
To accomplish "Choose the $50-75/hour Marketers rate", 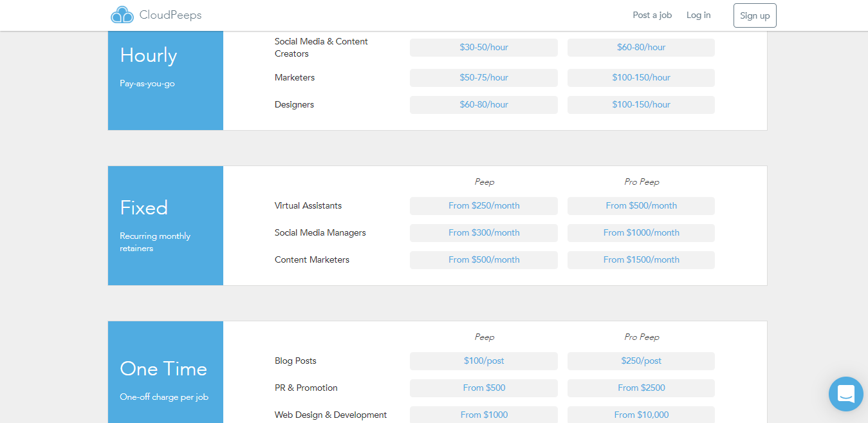I will click(483, 77).
